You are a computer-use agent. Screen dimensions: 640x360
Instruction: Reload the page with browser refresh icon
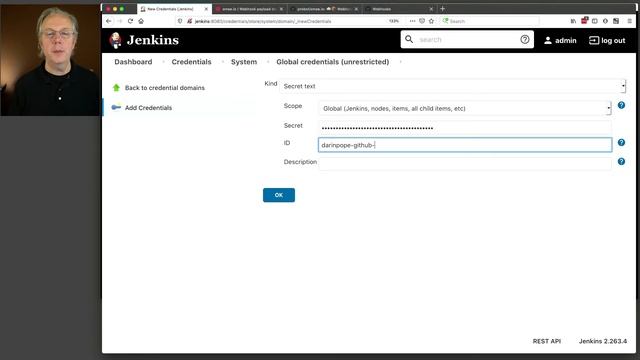coord(130,21)
